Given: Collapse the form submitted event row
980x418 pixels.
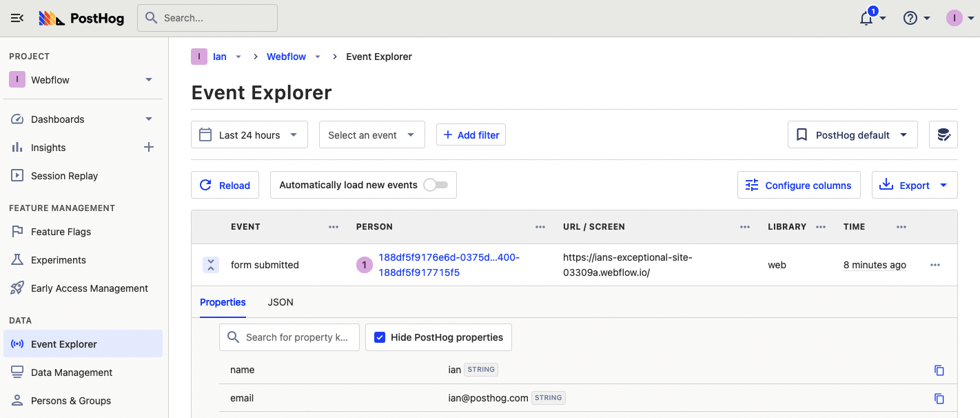Looking at the screenshot, I should click(211, 265).
